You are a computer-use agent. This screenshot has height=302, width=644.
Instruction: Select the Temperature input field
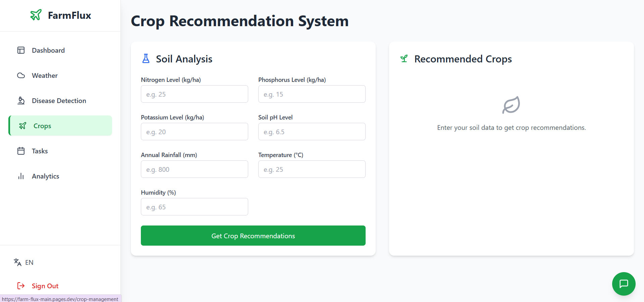click(x=312, y=169)
